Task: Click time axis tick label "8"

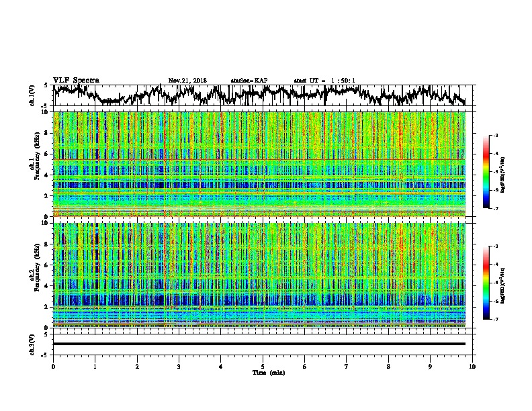Action: point(388,367)
